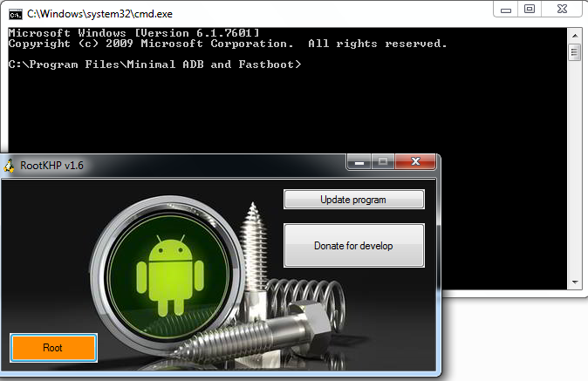
Task: Click cmd scrollbar down arrow
Action: point(575,282)
